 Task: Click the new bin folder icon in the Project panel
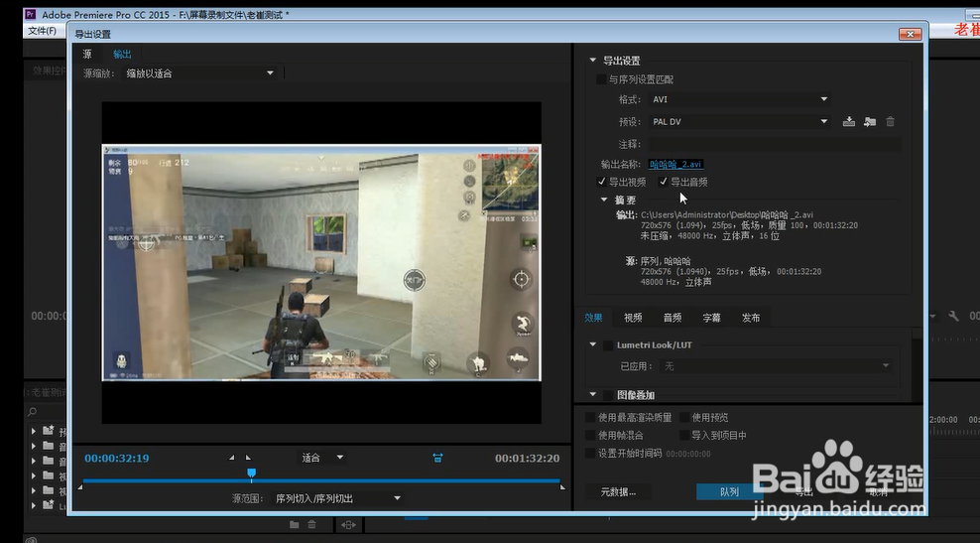(x=294, y=524)
